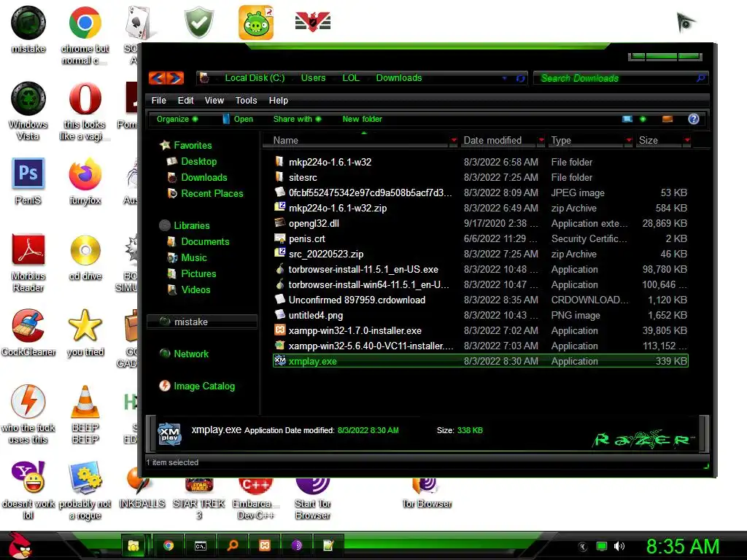Open the Organize dropdown
The width and height of the screenshot is (747, 560).
(x=177, y=119)
